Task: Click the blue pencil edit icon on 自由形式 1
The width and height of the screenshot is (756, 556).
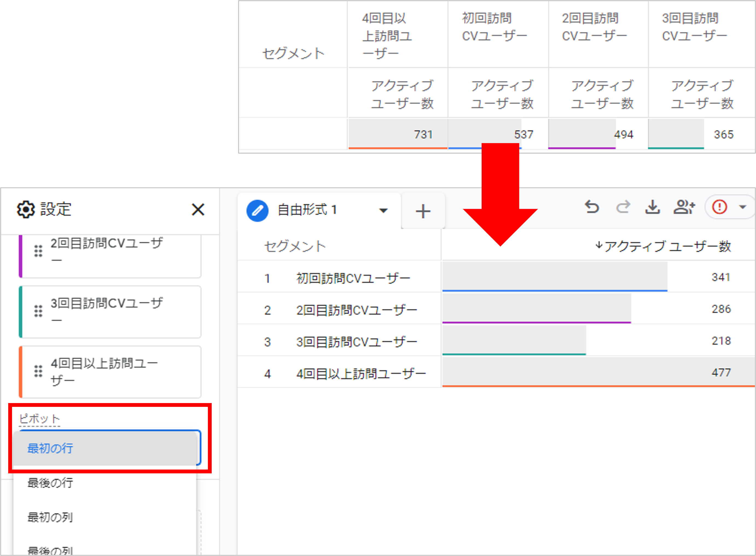Action: tap(257, 210)
